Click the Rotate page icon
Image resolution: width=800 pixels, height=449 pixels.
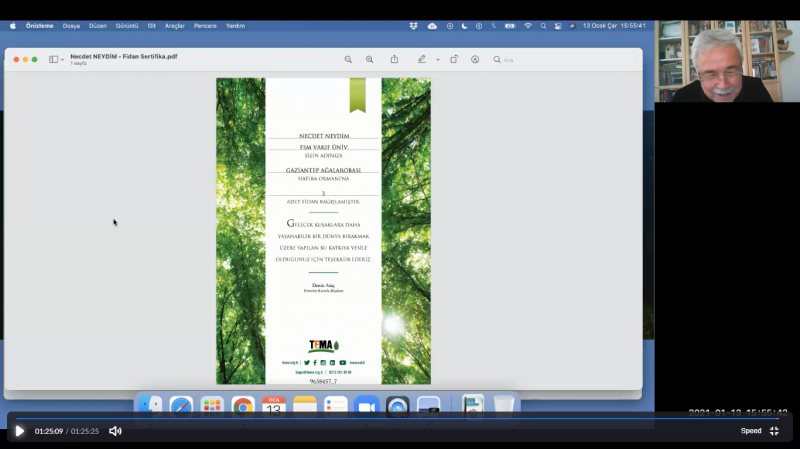coord(453,59)
